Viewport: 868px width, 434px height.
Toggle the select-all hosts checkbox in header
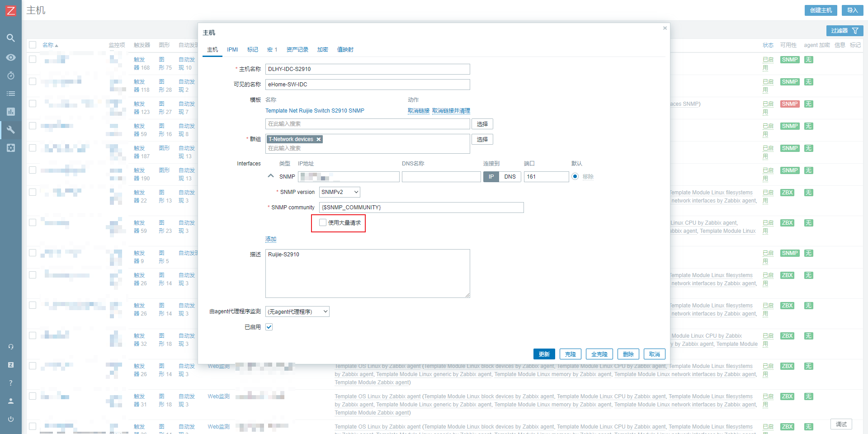[x=33, y=45]
